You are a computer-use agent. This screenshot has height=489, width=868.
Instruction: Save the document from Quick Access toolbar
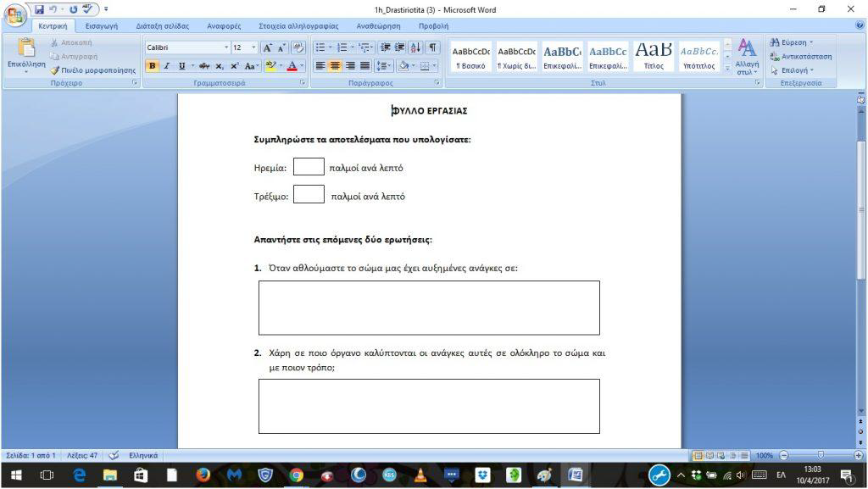40,10
